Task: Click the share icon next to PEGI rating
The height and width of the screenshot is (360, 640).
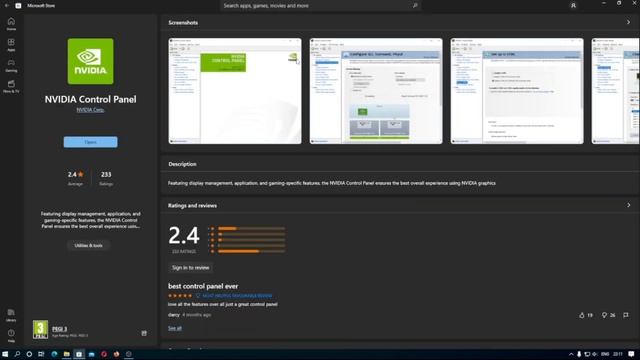Action: coord(144,333)
